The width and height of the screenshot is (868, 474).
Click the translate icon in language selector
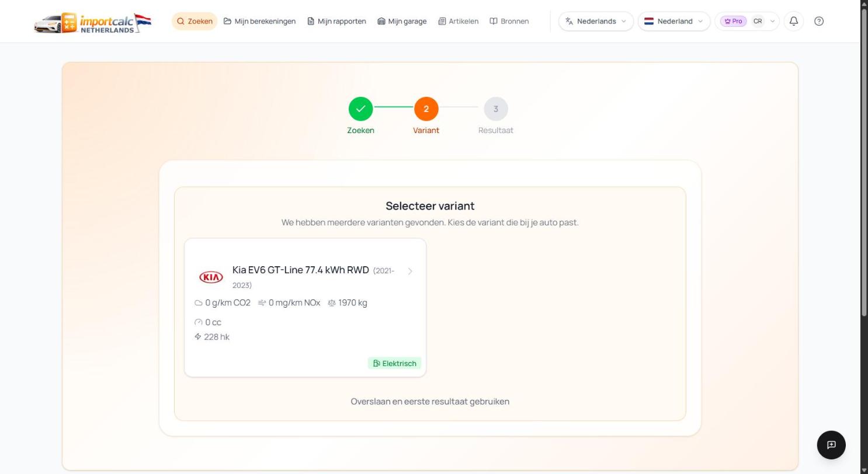coord(569,21)
